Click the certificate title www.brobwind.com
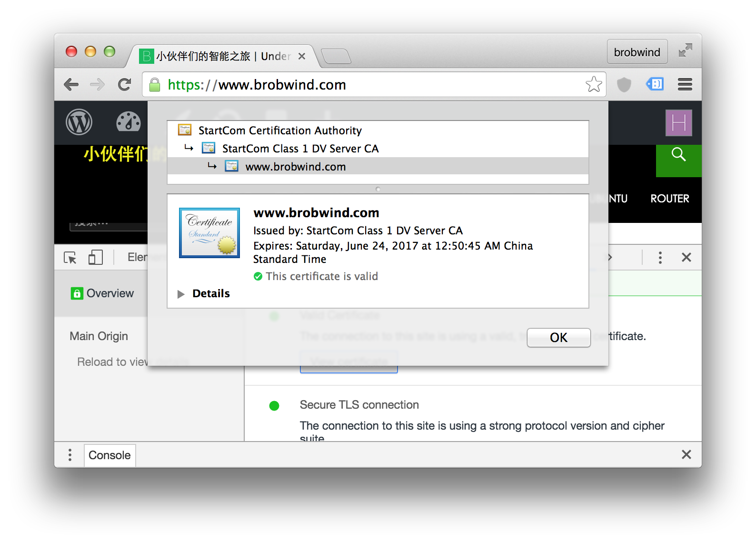 [x=316, y=212]
